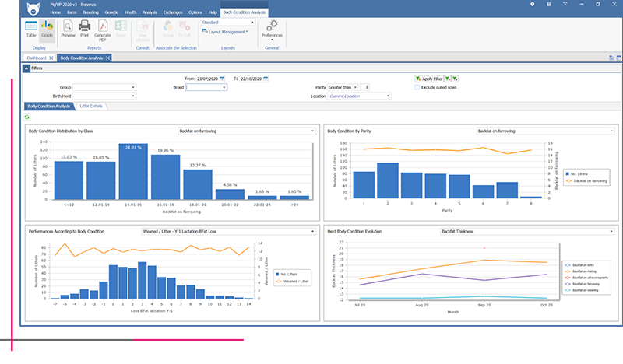Switch to Litter Details tab
The height and width of the screenshot is (364, 623).
tap(91, 106)
